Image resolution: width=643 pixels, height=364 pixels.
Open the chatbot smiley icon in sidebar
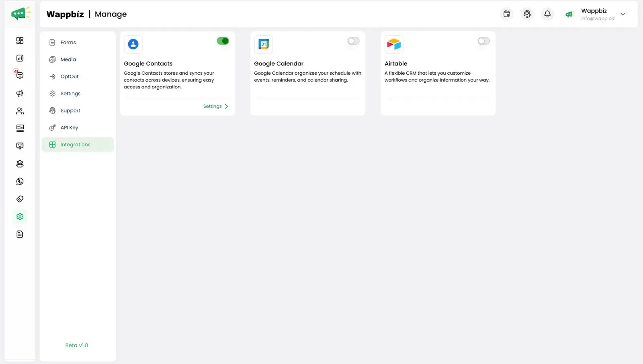20,146
